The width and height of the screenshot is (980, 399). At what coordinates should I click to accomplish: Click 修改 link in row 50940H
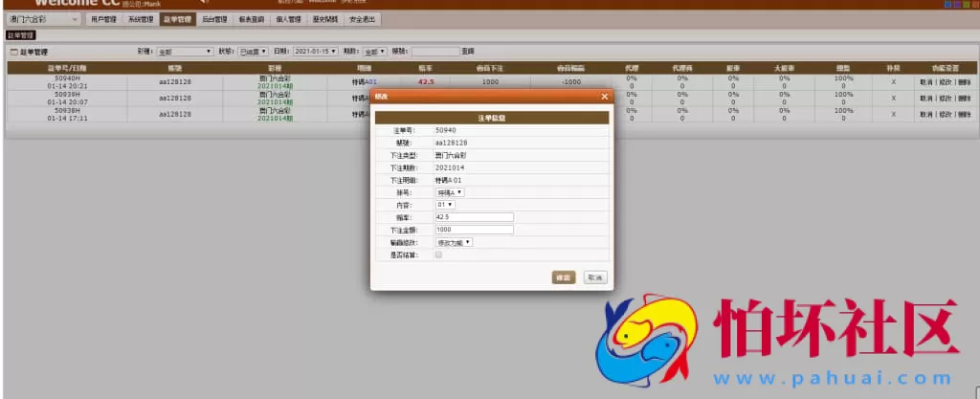tap(945, 81)
